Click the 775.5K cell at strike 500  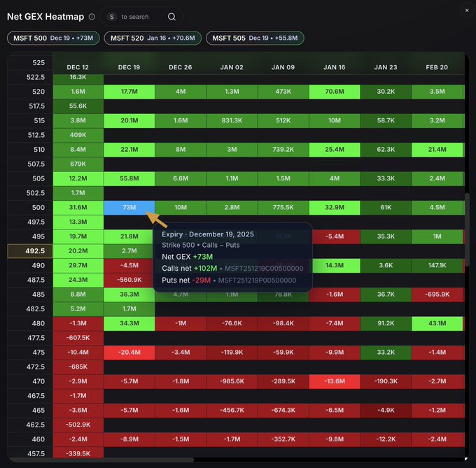point(283,208)
